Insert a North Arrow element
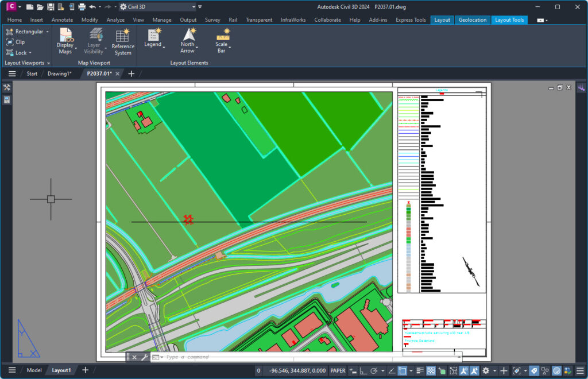The height and width of the screenshot is (379, 588). [x=188, y=41]
